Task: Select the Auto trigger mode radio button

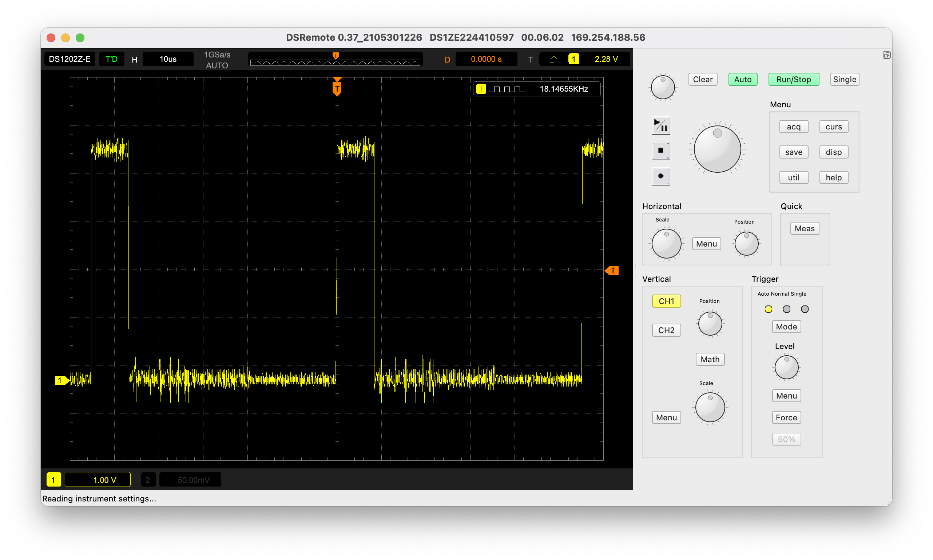Action: pyautogui.click(x=769, y=309)
